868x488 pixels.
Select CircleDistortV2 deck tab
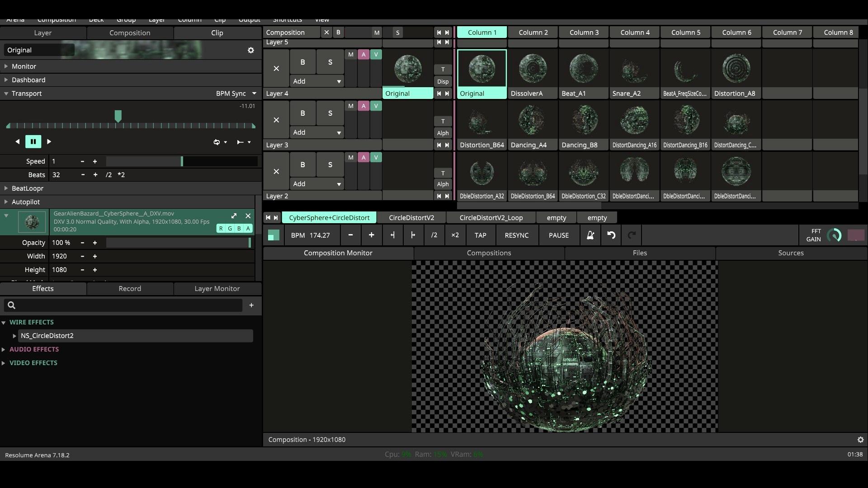411,218
